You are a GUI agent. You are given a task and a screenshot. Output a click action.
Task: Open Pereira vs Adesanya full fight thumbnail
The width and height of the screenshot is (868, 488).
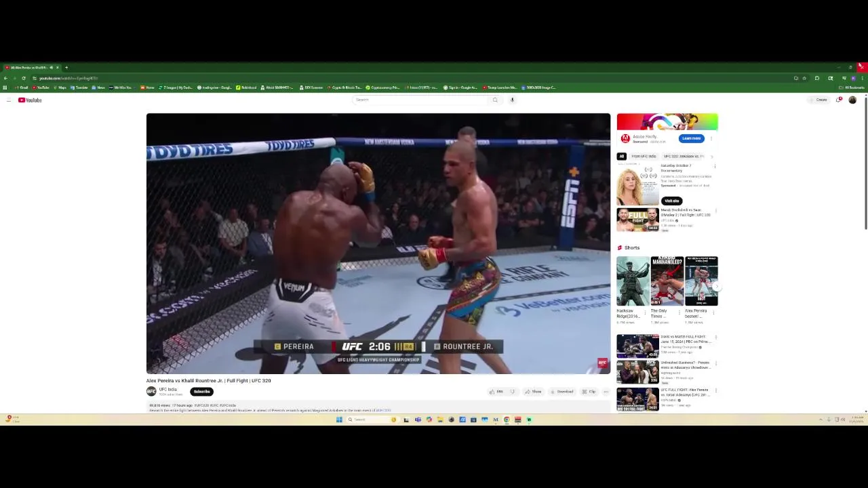tap(637, 399)
